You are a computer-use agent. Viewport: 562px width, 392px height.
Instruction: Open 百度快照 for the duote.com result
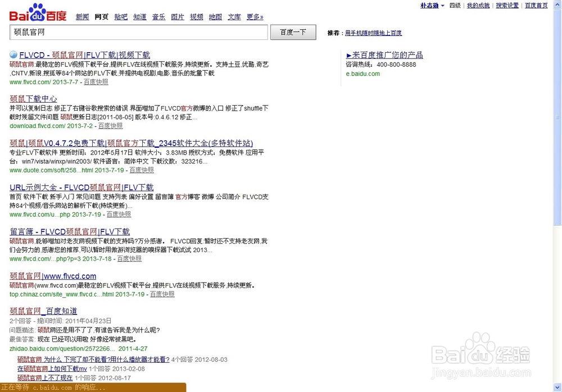pos(142,170)
